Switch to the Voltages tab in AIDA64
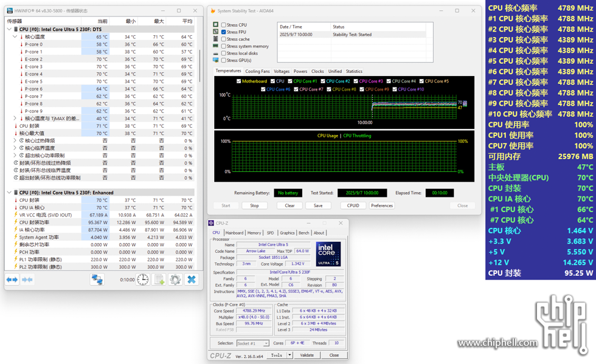Image resolution: width=596 pixels, height=364 pixels. click(281, 71)
